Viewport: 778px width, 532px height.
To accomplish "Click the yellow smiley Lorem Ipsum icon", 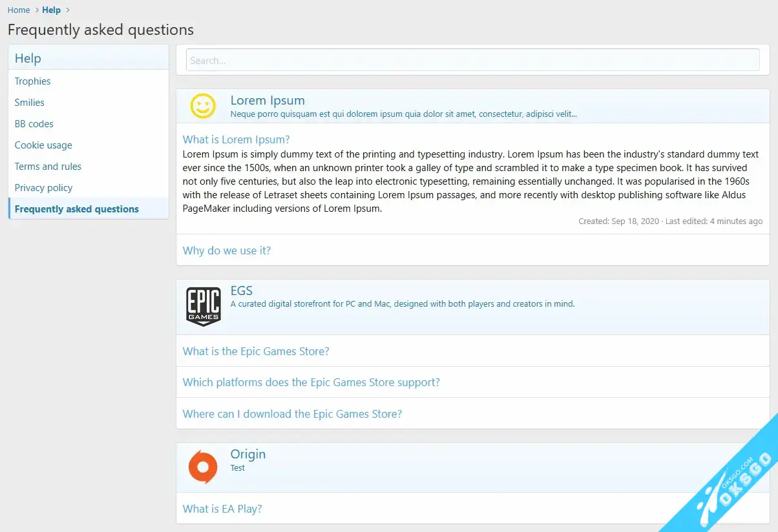I will pos(202,107).
